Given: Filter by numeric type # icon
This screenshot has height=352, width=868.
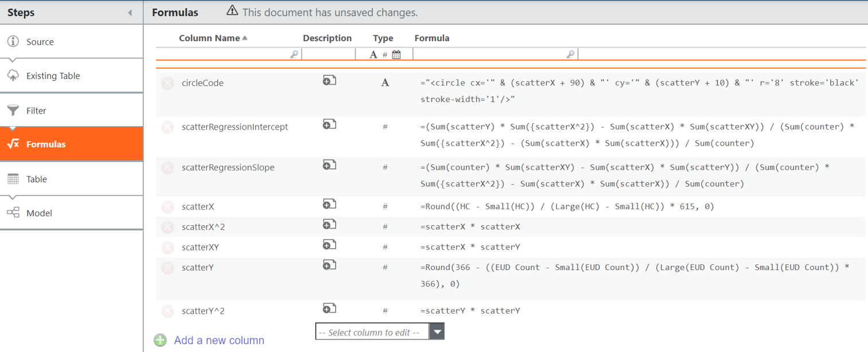Looking at the screenshot, I should coord(385,54).
